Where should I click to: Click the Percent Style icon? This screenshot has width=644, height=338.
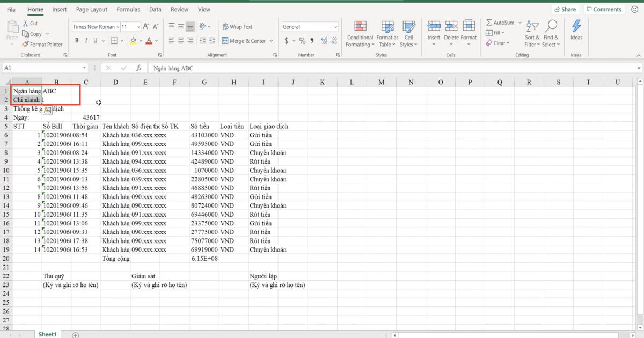[302, 40]
